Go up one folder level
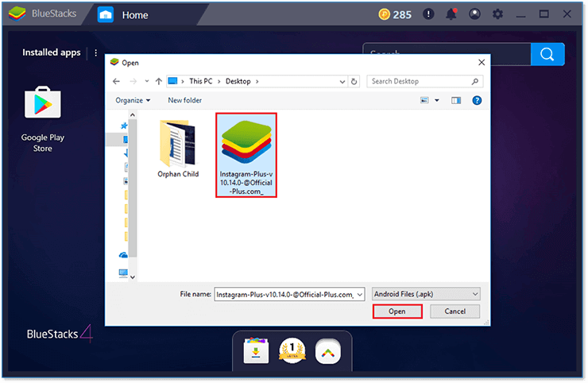 [x=159, y=81]
